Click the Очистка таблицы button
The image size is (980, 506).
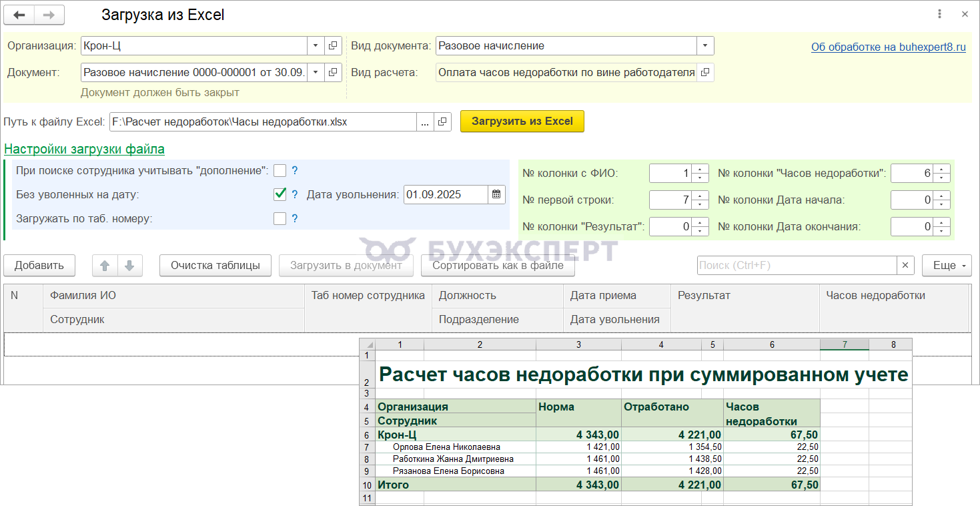[x=215, y=266]
